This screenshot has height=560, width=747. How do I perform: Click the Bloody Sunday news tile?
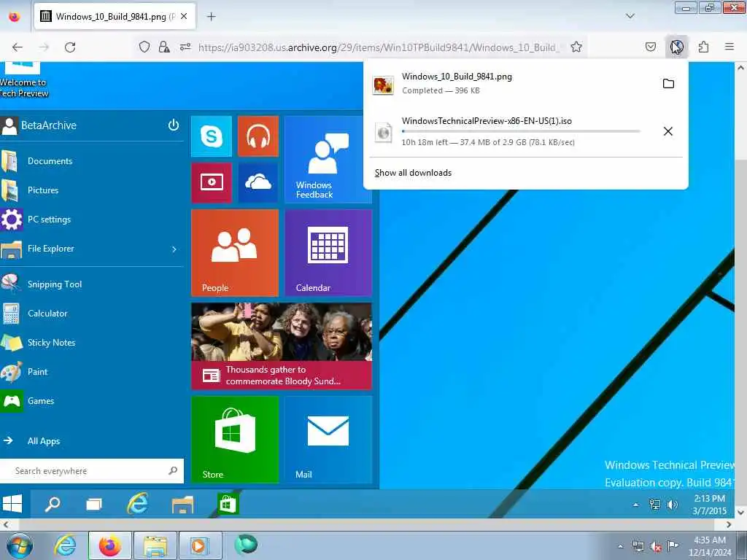(x=282, y=346)
